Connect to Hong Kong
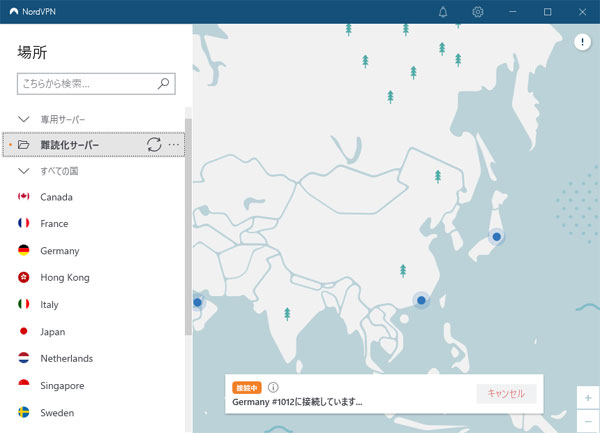 pos(65,277)
